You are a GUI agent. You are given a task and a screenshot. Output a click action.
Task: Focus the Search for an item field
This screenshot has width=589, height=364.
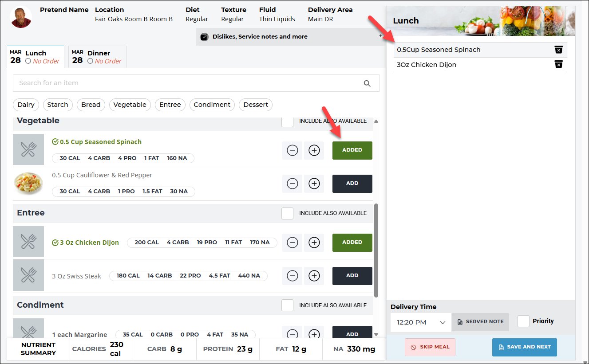196,83
